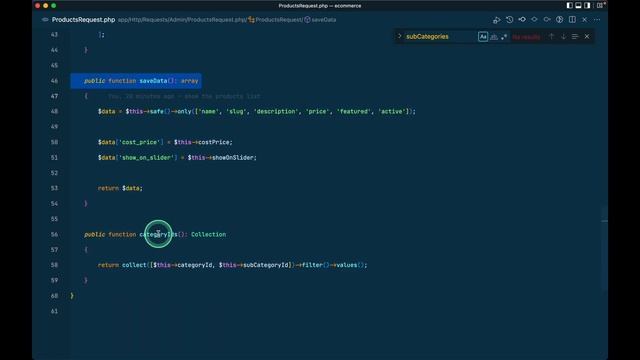Open the editor More Actions ellipsis
The height and width of the screenshot is (360, 640).
point(597,20)
